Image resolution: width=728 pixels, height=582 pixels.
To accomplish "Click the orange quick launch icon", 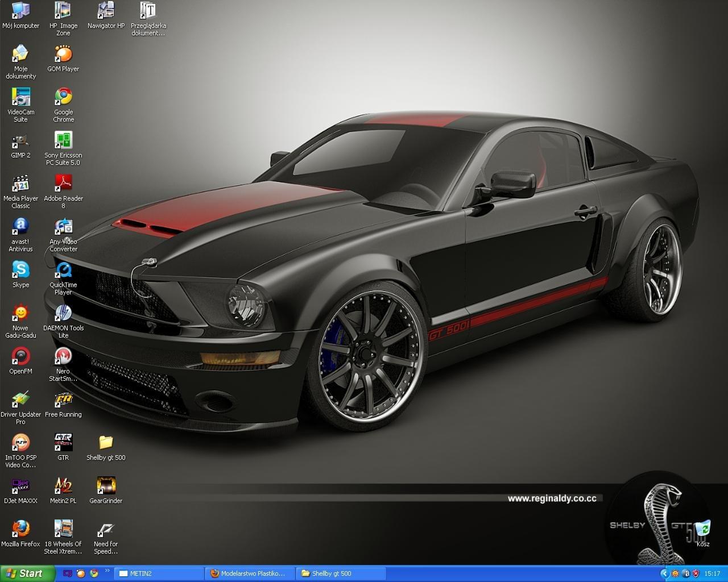I will coord(81,573).
